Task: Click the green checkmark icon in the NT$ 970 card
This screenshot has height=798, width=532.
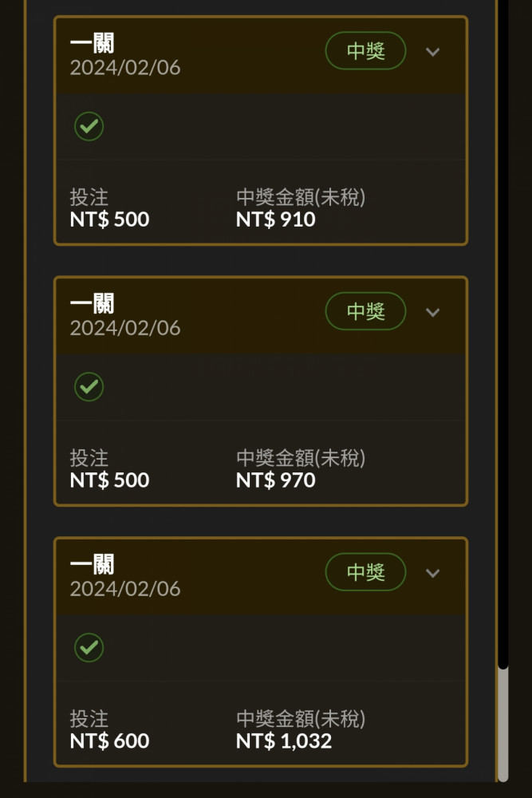Action: [x=89, y=387]
